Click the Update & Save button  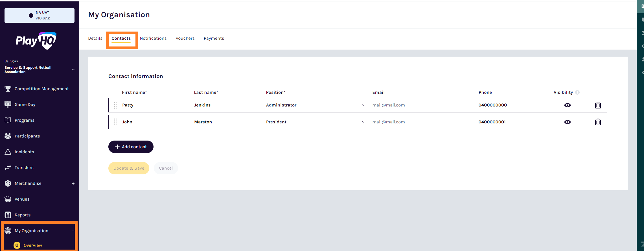(129, 168)
